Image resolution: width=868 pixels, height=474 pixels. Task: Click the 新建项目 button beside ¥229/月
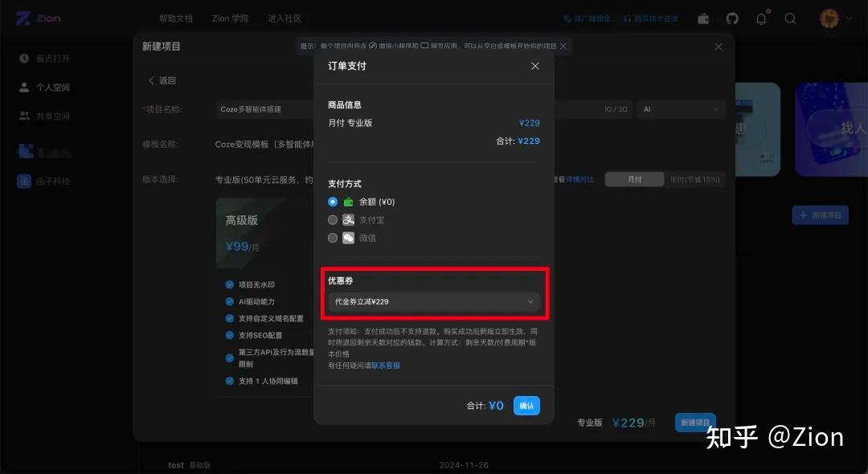point(695,423)
